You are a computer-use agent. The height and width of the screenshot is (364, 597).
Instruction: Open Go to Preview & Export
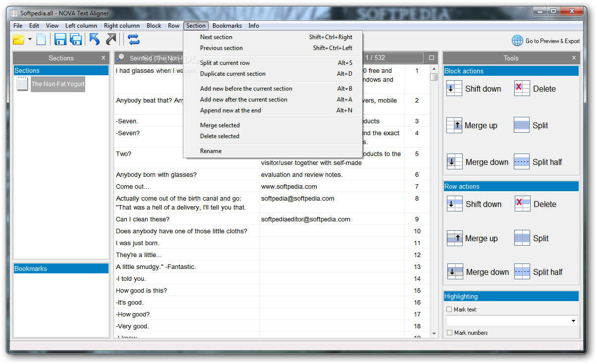coord(552,41)
